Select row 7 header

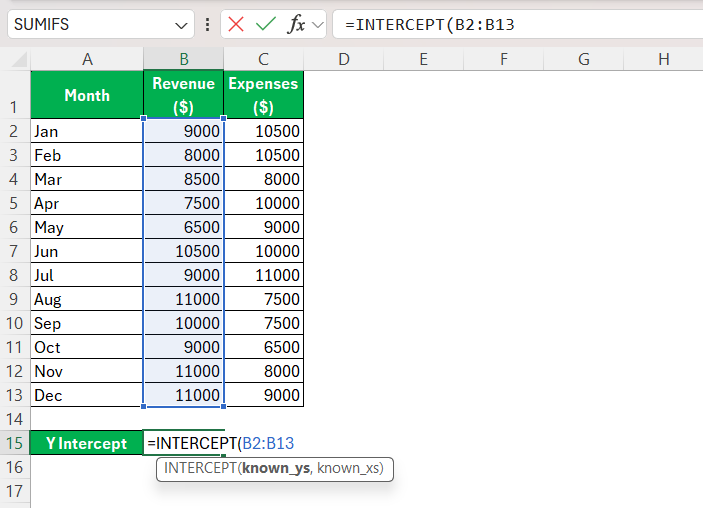tap(15, 251)
